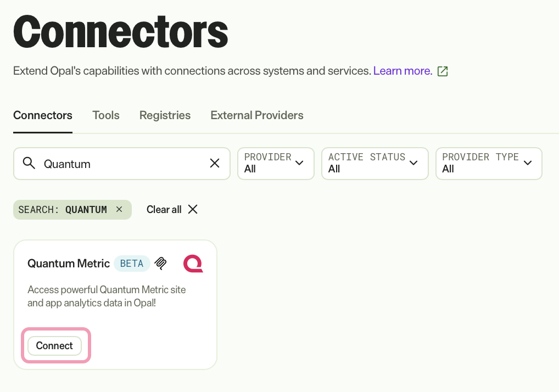
Task: Click the search magnifier icon
Action: pos(29,163)
